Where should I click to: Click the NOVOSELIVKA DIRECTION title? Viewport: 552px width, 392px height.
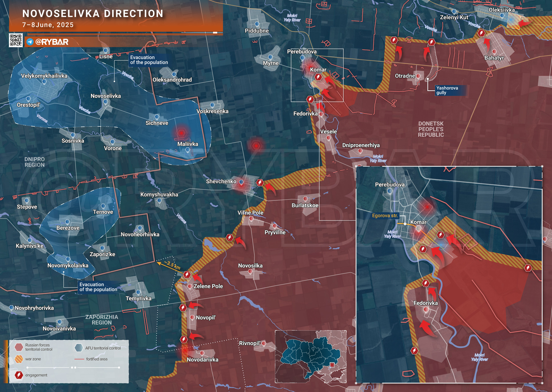coord(93,13)
